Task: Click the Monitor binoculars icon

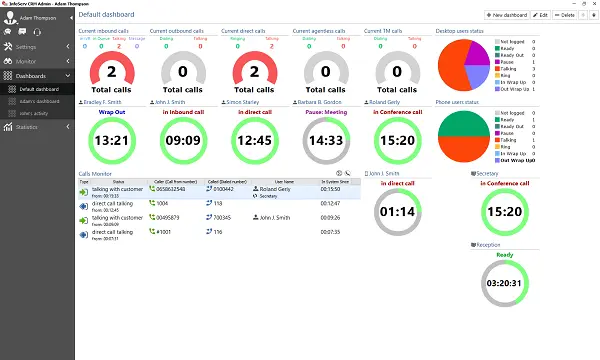Action: pyautogui.click(x=8, y=61)
